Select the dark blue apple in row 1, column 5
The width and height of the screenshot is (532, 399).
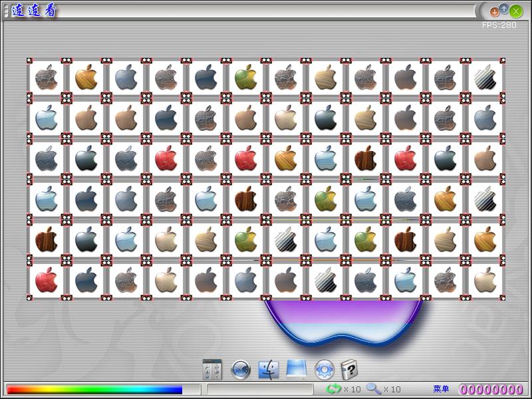click(x=206, y=77)
